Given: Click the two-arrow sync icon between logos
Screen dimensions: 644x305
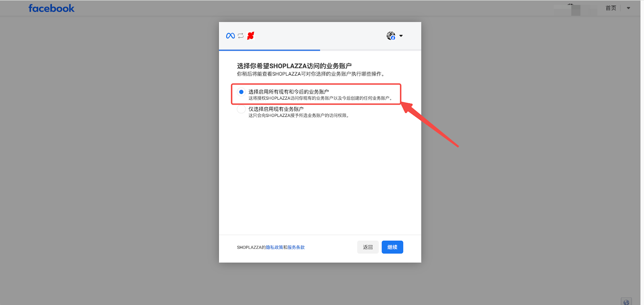Looking at the screenshot, I should tap(241, 36).
